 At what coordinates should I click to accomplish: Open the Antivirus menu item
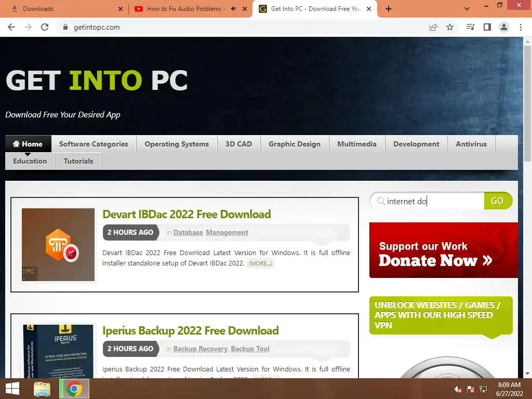pyautogui.click(x=471, y=144)
